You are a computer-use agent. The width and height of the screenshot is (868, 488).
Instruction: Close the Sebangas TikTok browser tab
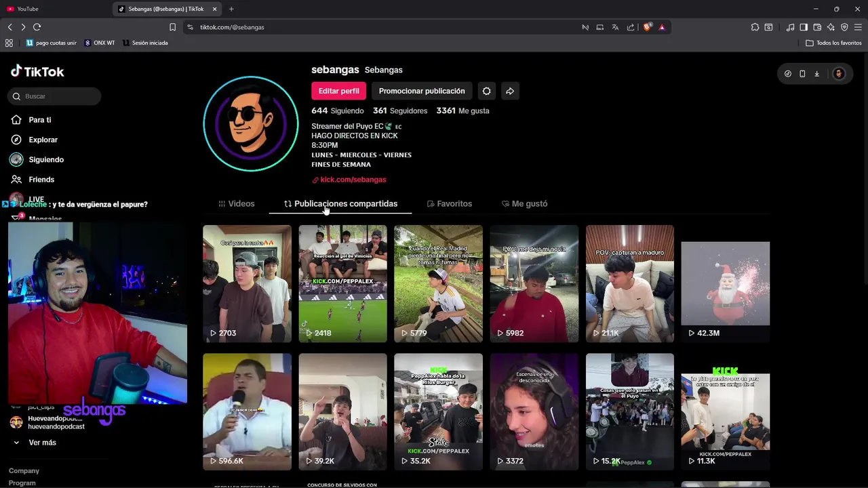[x=215, y=9]
